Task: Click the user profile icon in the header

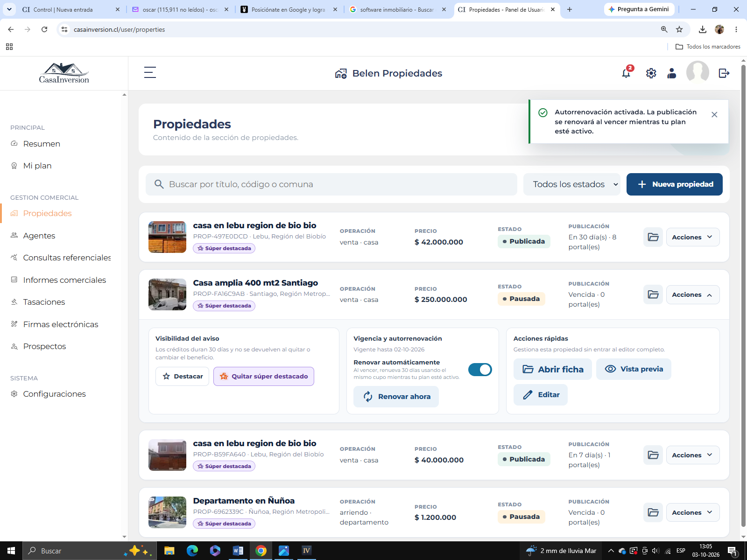Action: click(671, 73)
